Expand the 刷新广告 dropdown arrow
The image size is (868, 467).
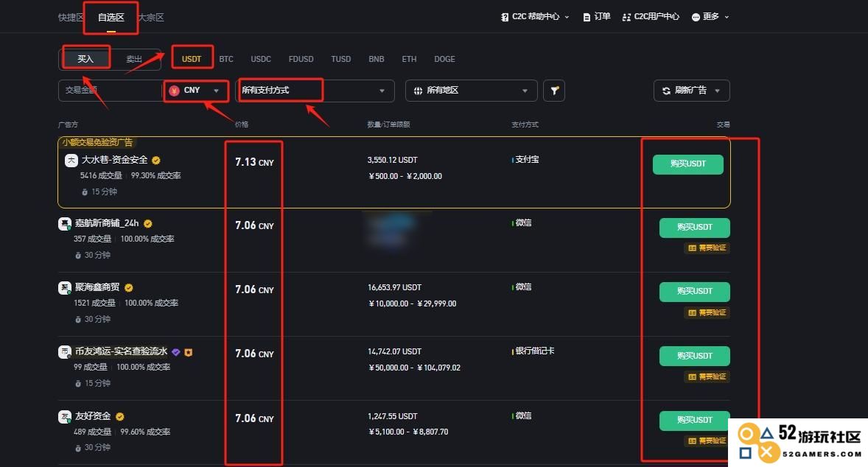pyautogui.click(x=718, y=91)
